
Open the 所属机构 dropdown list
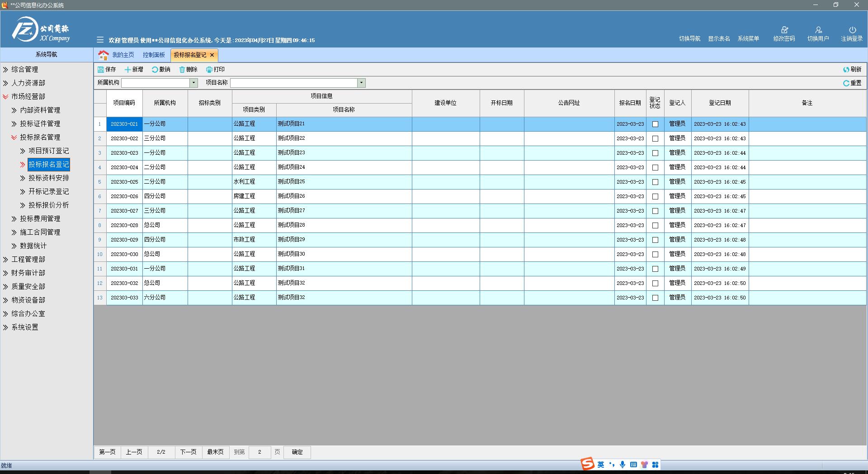pos(193,83)
